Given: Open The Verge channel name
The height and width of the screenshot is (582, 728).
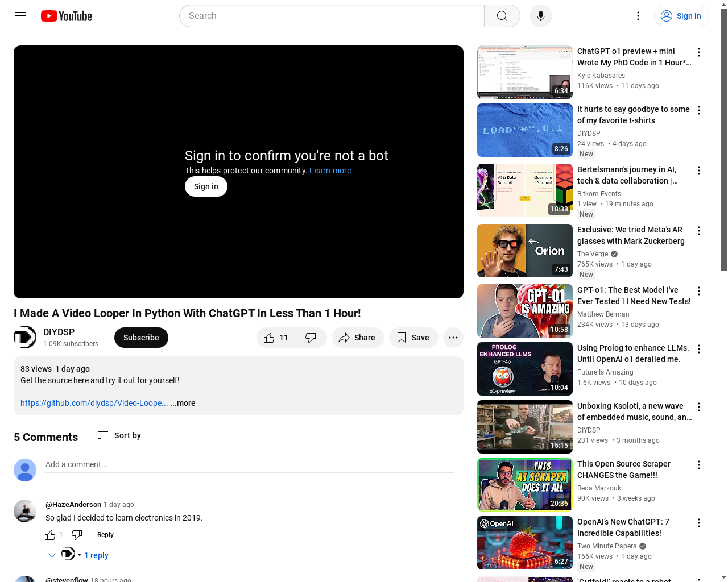Looking at the screenshot, I should click(593, 254).
